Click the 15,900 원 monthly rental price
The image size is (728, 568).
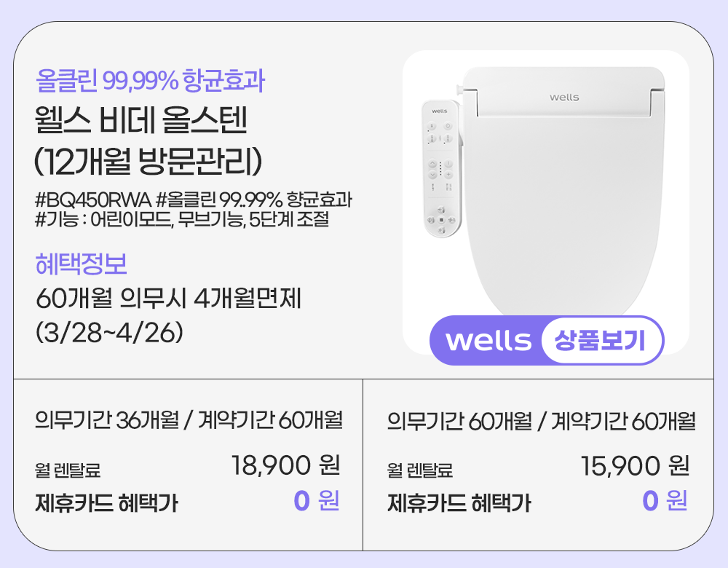click(635, 465)
